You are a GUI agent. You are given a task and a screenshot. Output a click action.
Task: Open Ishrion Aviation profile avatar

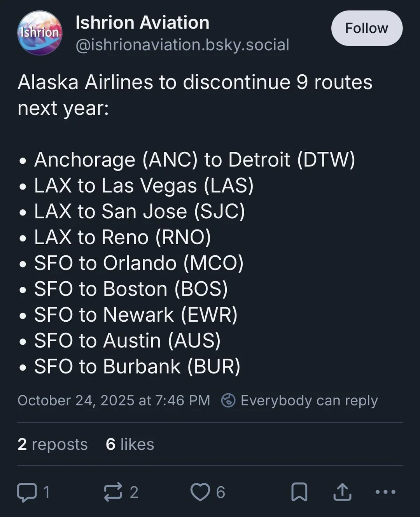(x=40, y=33)
